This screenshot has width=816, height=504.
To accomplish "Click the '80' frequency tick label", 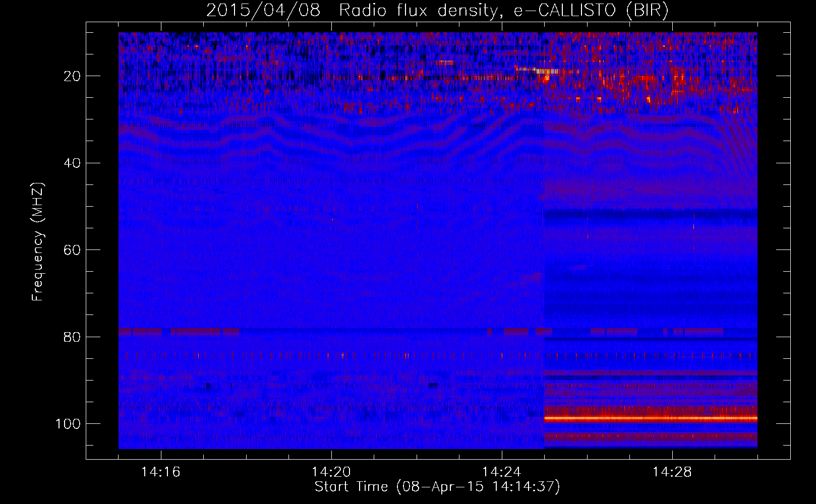I will pos(72,337).
